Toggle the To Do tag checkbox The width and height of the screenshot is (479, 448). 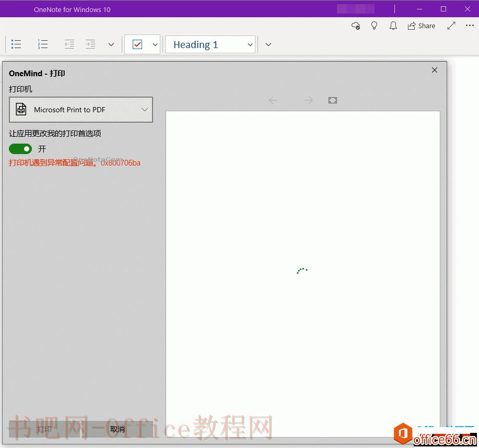137,44
